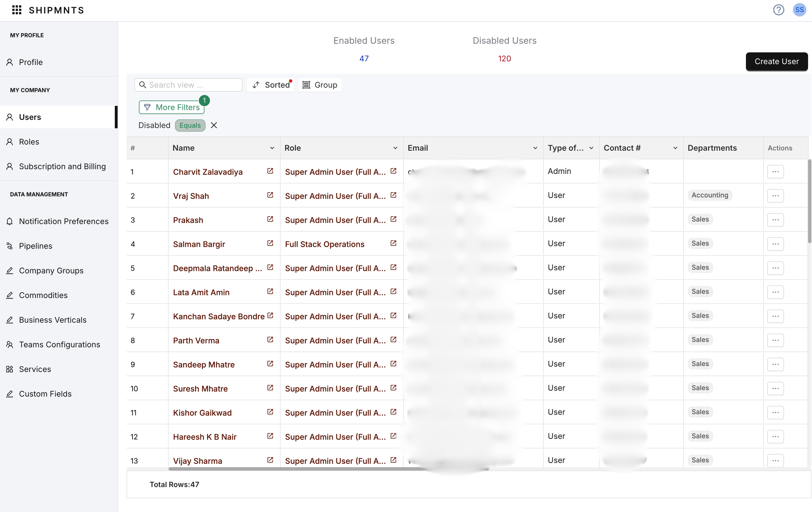Open external link icon next to Kishor Gaikwad

click(270, 412)
